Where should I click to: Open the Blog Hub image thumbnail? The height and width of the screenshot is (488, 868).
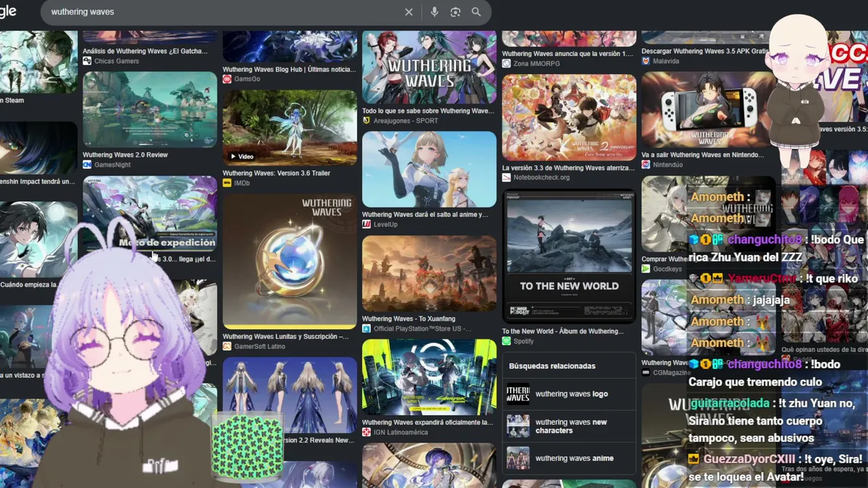click(x=290, y=46)
